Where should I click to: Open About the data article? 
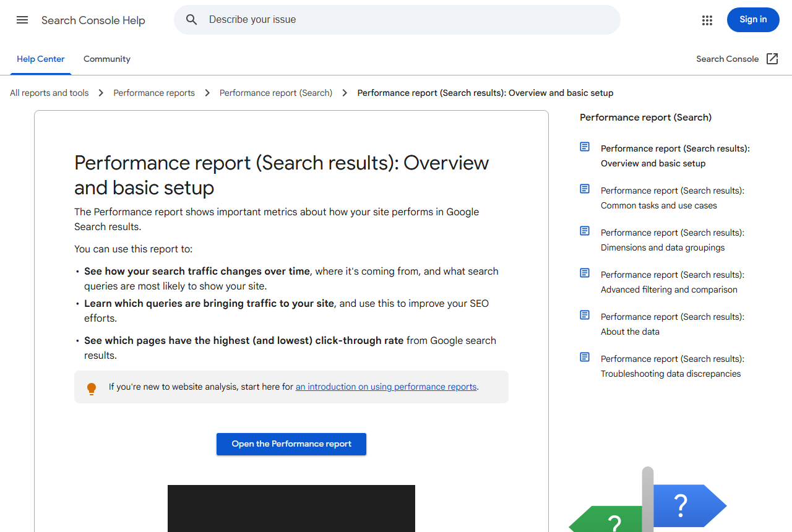(x=673, y=324)
